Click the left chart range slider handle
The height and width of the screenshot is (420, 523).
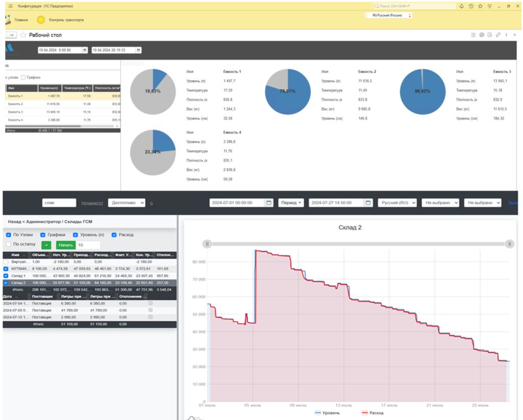pos(207,244)
